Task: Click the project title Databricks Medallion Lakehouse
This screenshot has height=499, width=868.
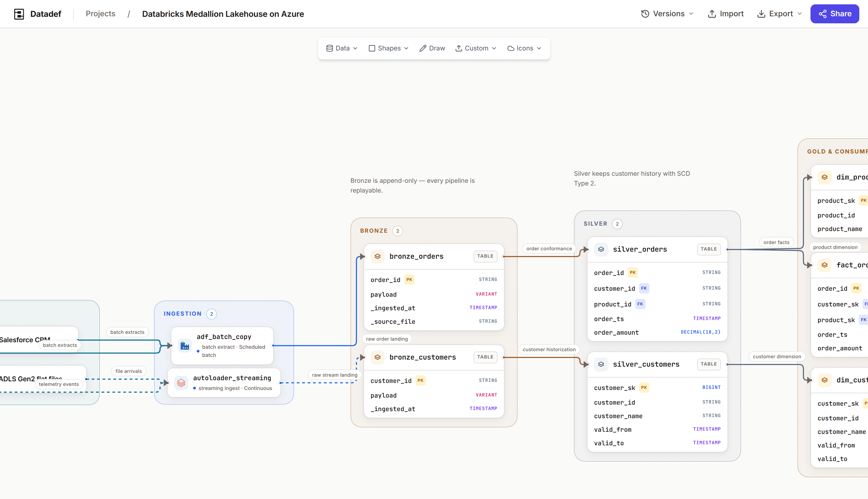Action: [223, 14]
